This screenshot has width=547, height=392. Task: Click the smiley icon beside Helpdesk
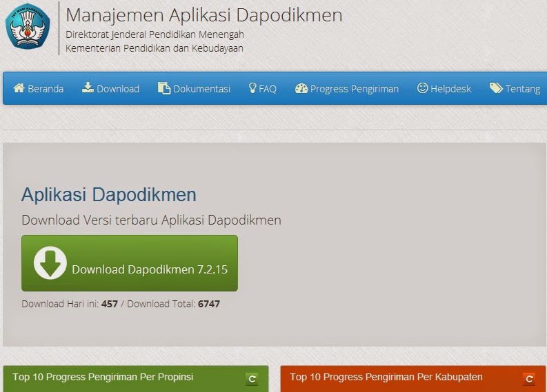422,87
